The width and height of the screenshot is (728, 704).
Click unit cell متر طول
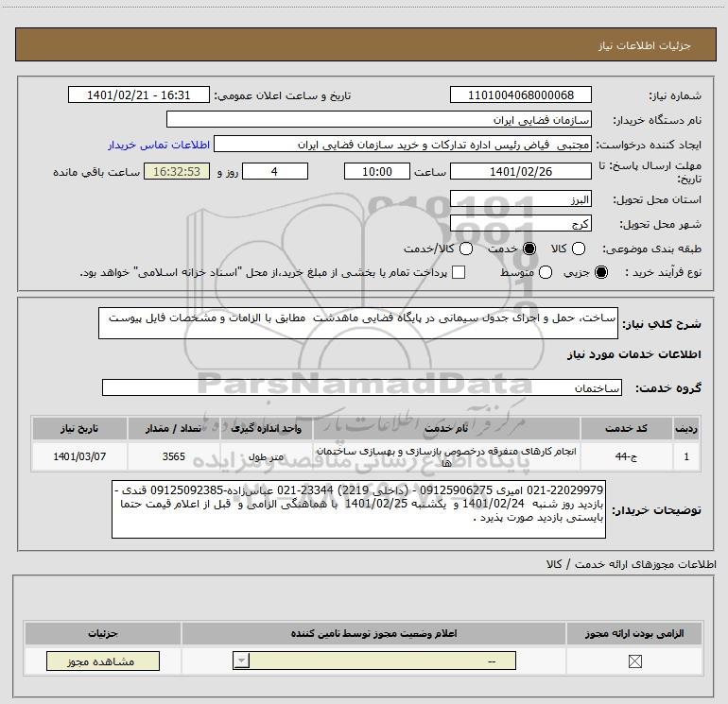(266, 456)
